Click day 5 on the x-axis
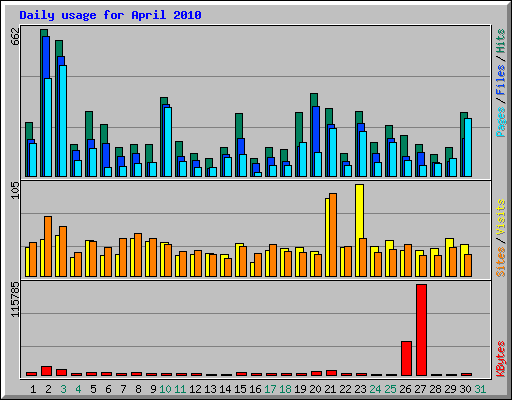Viewport: 512px width, 400px height. point(93,389)
